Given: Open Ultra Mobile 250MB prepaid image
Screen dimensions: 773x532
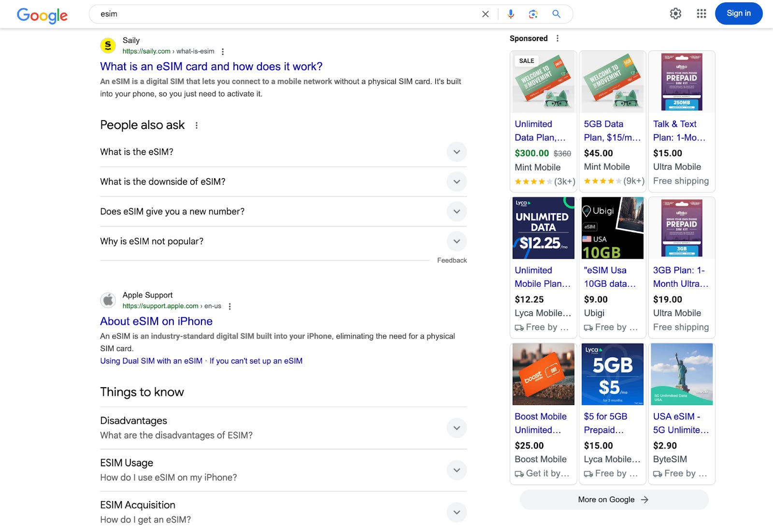Looking at the screenshot, I should tap(682, 82).
